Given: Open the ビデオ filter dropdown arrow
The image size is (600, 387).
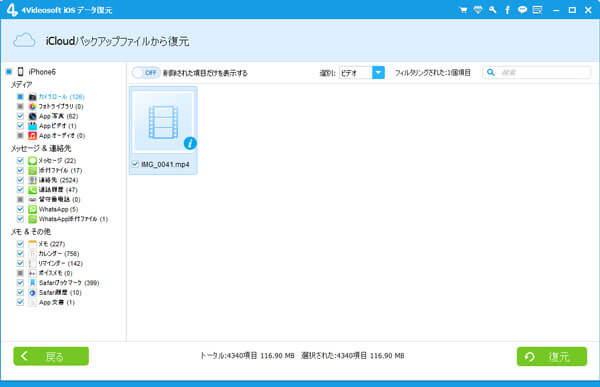Looking at the screenshot, I should [378, 72].
